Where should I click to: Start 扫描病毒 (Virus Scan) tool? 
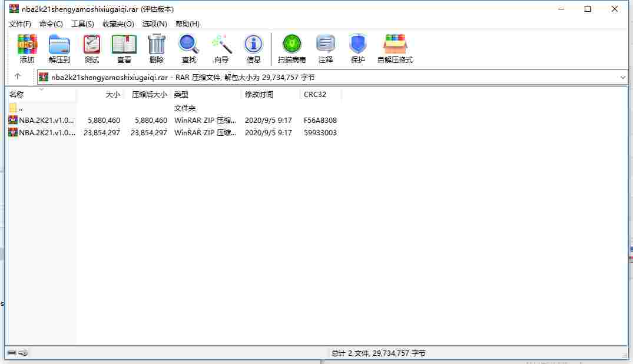pos(292,44)
